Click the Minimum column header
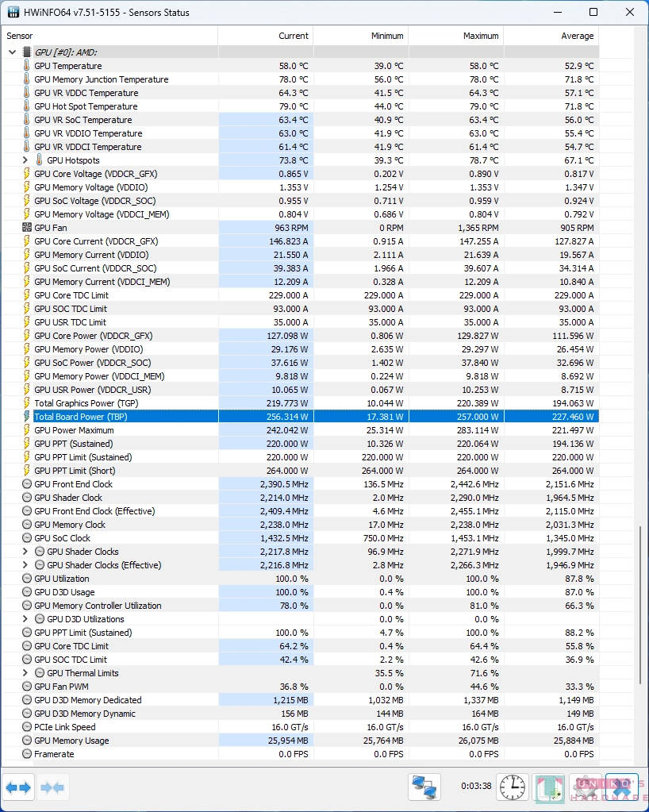649x812 pixels. tap(361, 36)
